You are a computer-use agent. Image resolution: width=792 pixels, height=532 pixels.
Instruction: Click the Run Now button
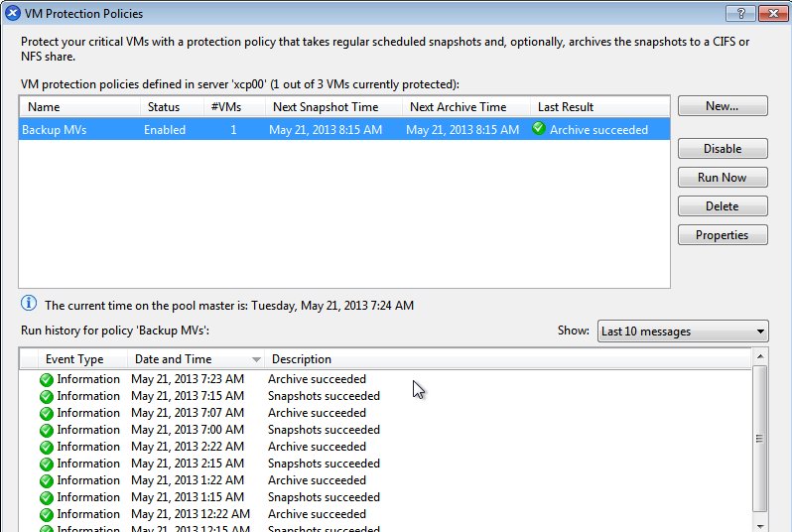pos(723,178)
